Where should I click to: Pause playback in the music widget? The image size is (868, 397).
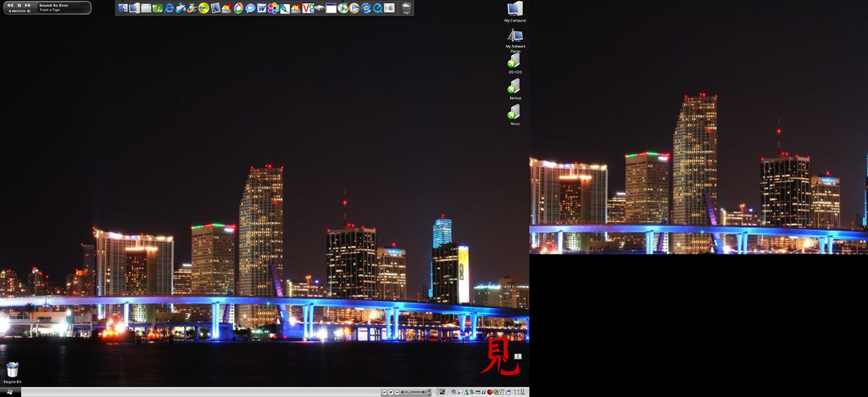coord(19,5)
